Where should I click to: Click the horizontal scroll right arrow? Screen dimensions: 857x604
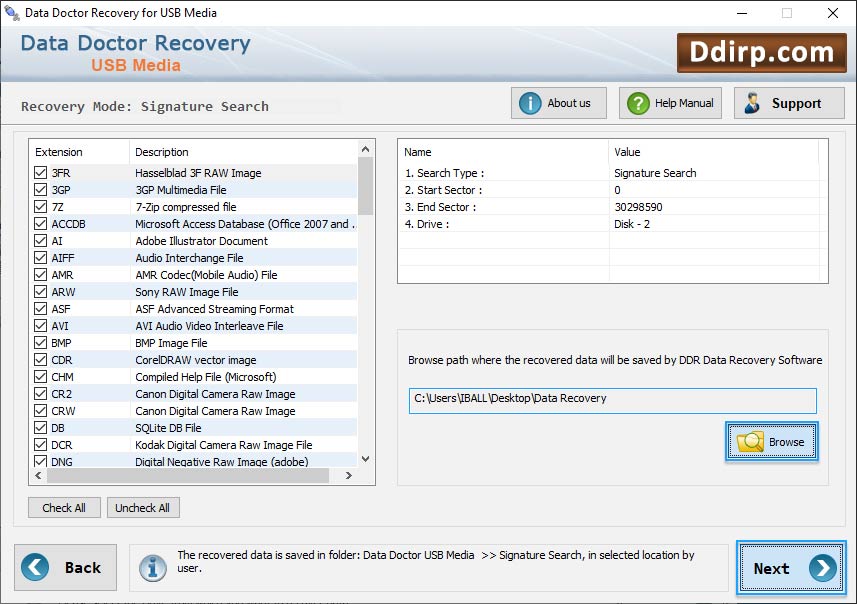coord(349,476)
